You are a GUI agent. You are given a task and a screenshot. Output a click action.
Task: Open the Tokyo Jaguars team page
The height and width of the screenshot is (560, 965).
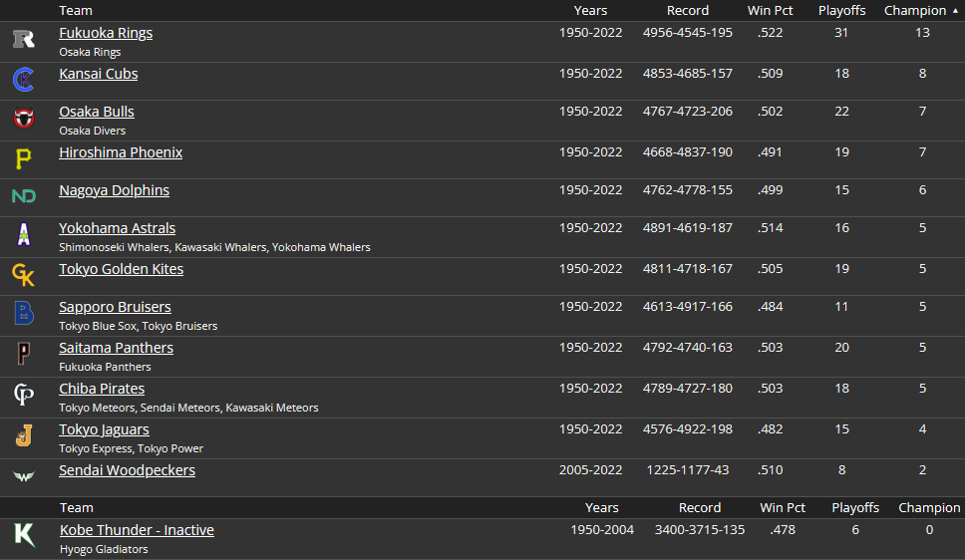(104, 429)
